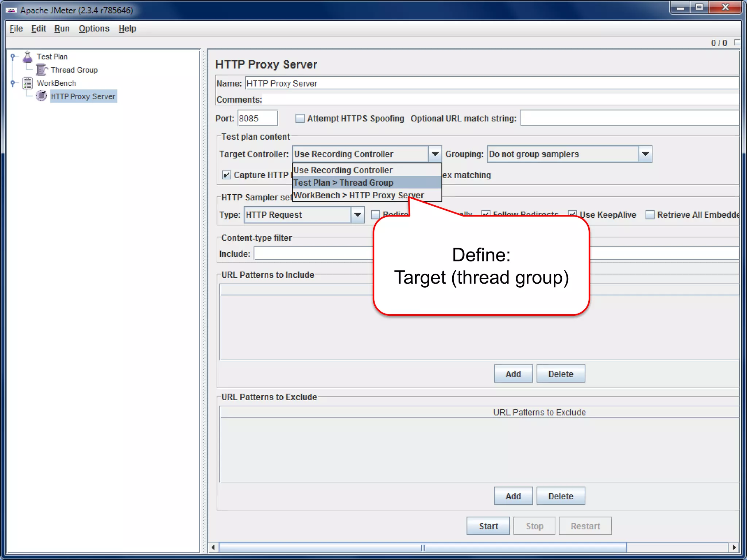Toggle Use KeepAlive checkbox
The height and width of the screenshot is (560, 747).
tap(572, 215)
